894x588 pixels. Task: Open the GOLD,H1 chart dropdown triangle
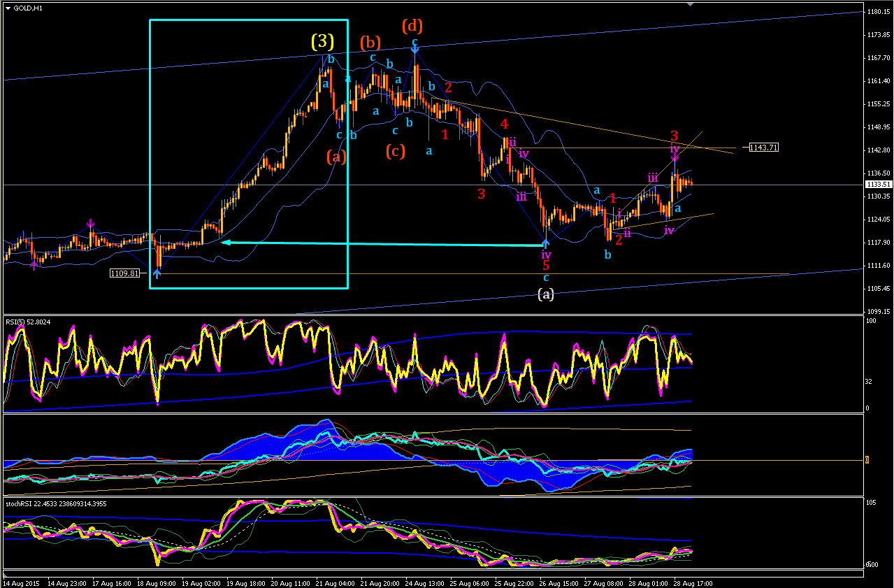(x=8, y=8)
